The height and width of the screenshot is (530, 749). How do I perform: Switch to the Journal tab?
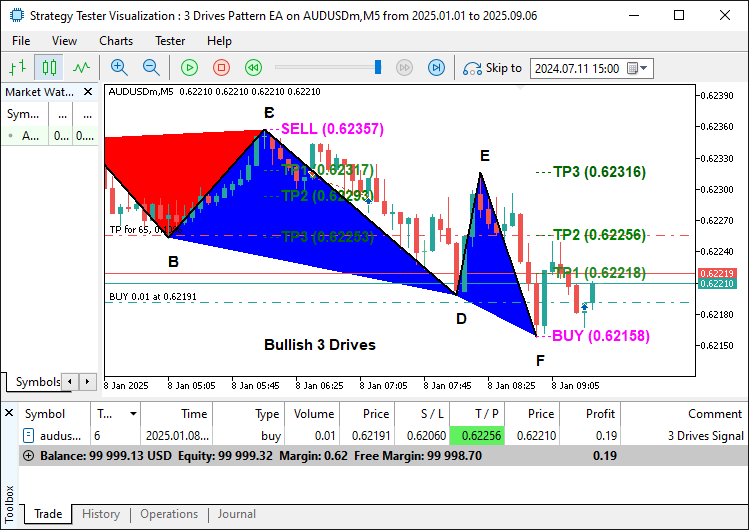click(236, 514)
